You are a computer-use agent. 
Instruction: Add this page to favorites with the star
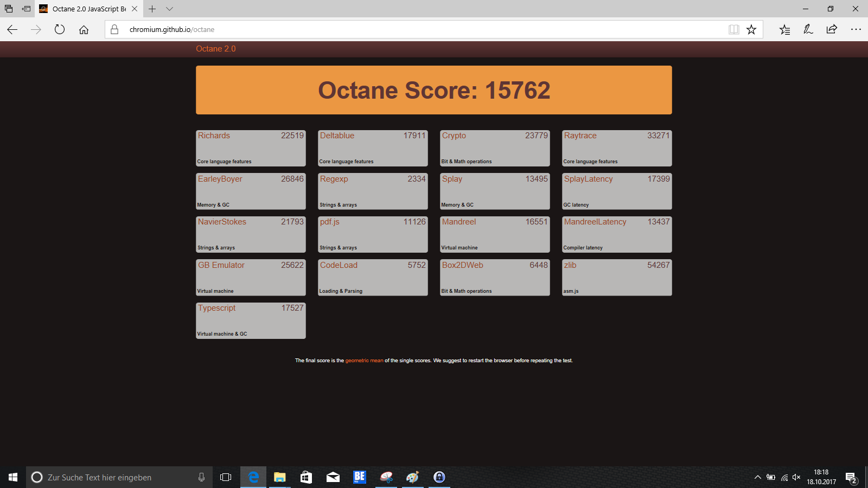tap(751, 29)
